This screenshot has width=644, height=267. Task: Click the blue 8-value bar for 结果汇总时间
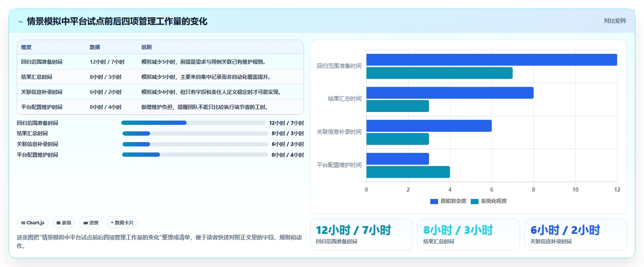(x=450, y=93)
